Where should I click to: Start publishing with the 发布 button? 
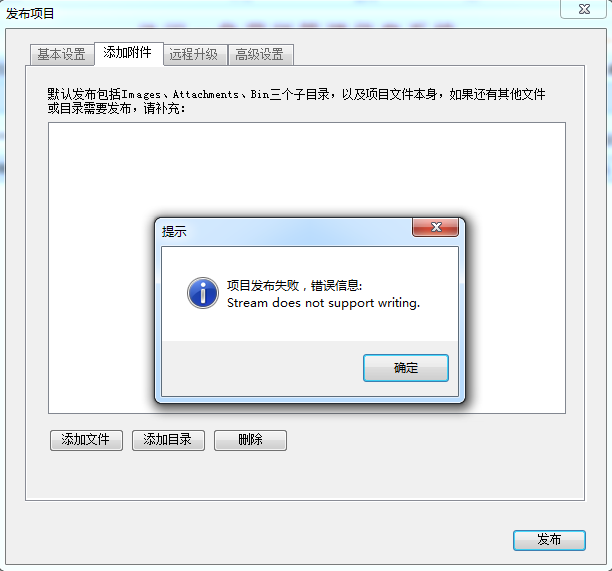coord(549,540)
